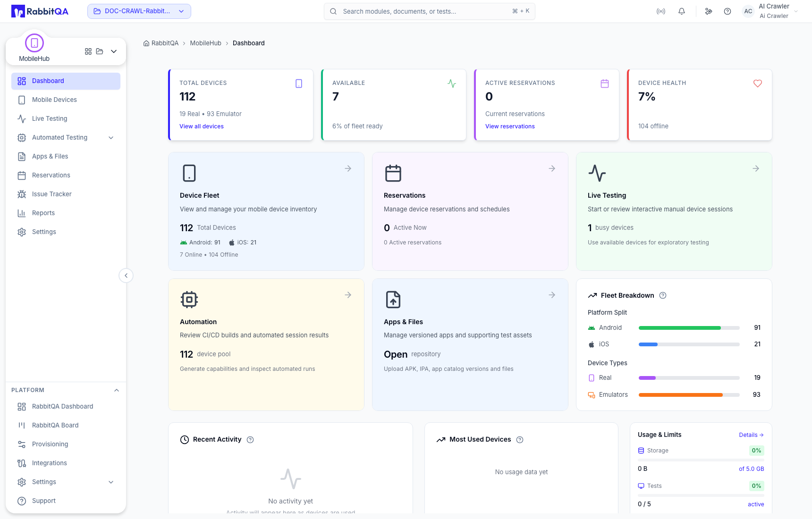Viewport: 812px width, 519px height.
Task: Open Integrations in platform menu
Action: (x=66, y=463)
